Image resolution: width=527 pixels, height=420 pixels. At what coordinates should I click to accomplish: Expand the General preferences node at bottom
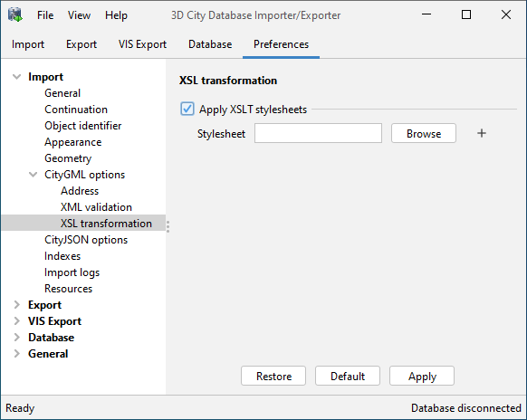16,354
